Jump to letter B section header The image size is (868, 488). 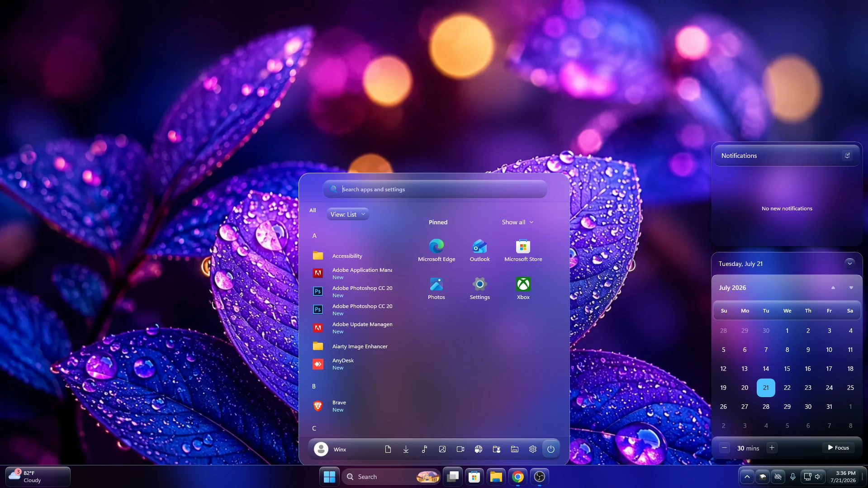pyautogui.click(x=314, y=386)
